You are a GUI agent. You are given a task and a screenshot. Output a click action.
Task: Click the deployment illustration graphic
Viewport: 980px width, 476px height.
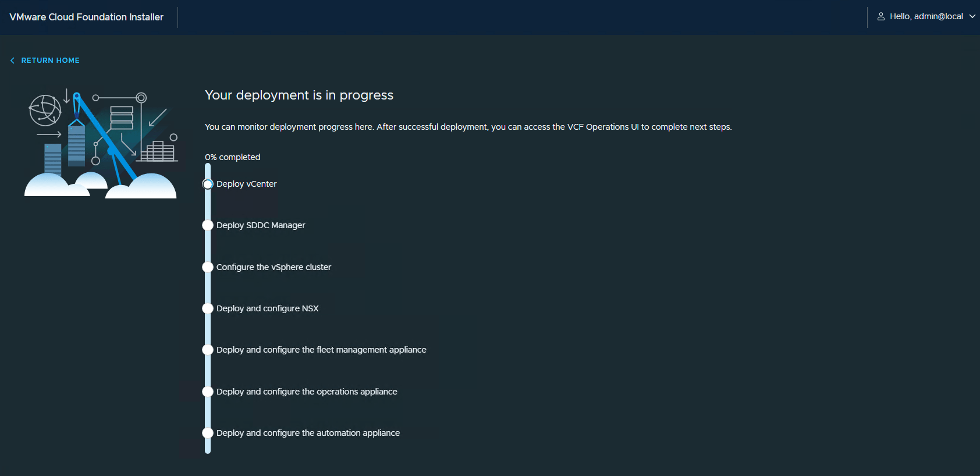101,143
